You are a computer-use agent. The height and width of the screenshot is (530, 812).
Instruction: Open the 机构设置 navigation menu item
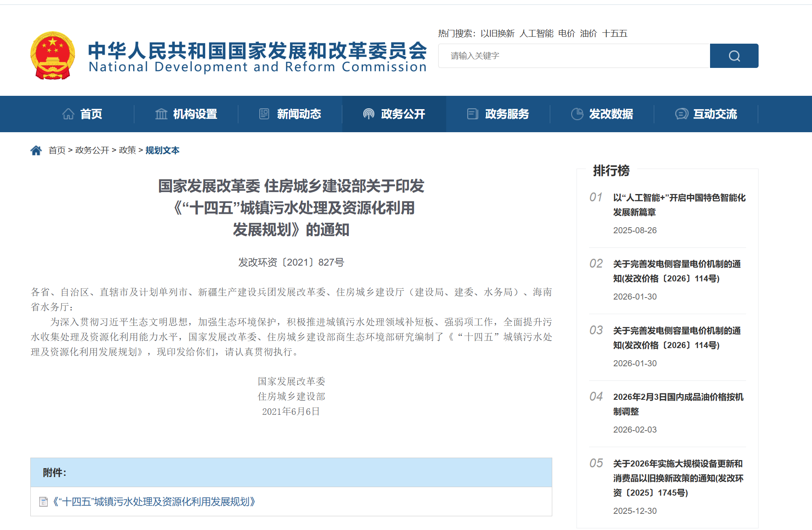coord(195,114)
